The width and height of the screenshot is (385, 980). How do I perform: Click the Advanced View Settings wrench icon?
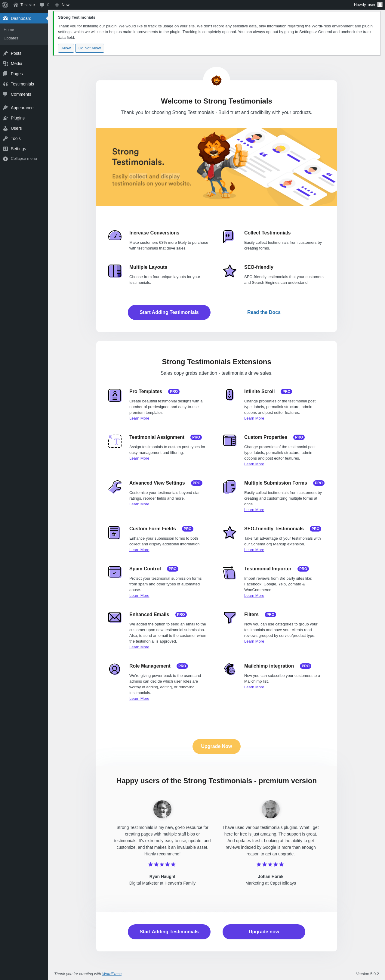114,487
